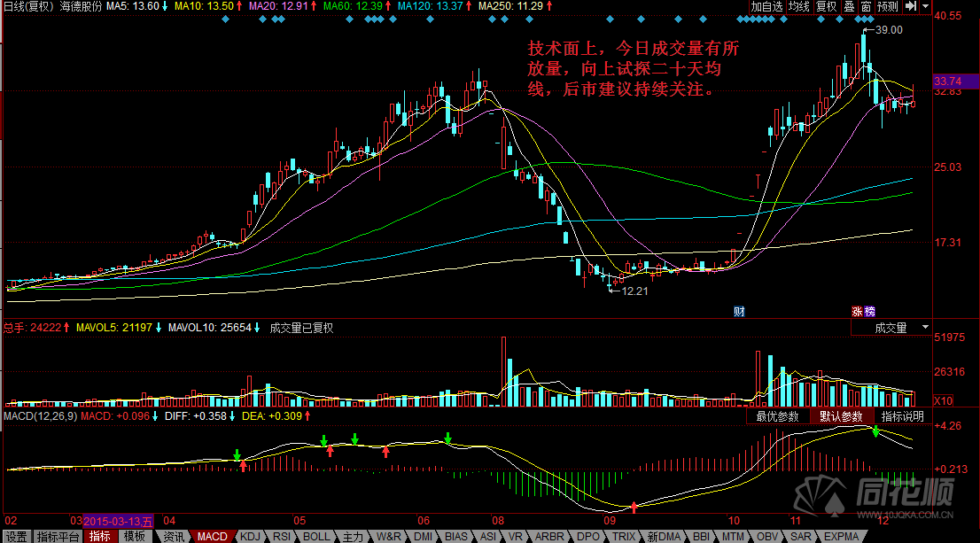Click the green MACD sell arrow near December
Viewport: 980px width, 543px height.
coord(876,432)
